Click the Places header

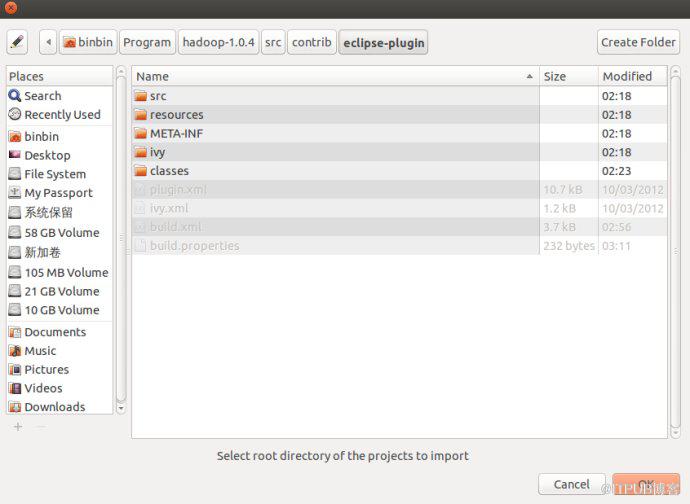(x=60, y=77)
